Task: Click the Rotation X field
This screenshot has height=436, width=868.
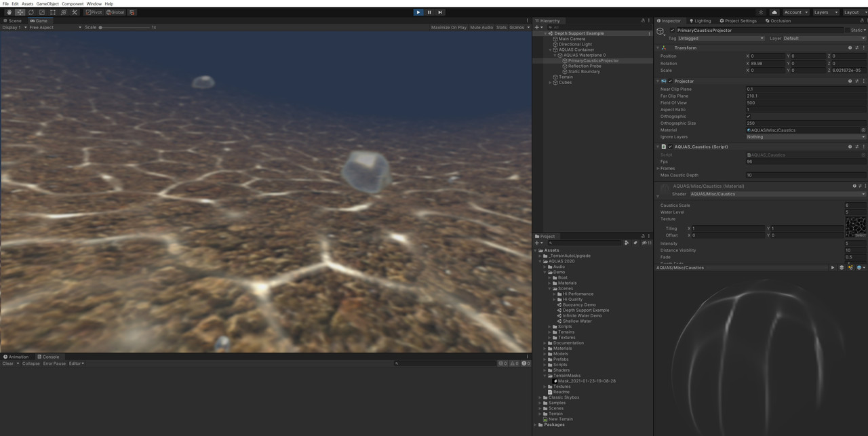Action: tap(766, 64)
